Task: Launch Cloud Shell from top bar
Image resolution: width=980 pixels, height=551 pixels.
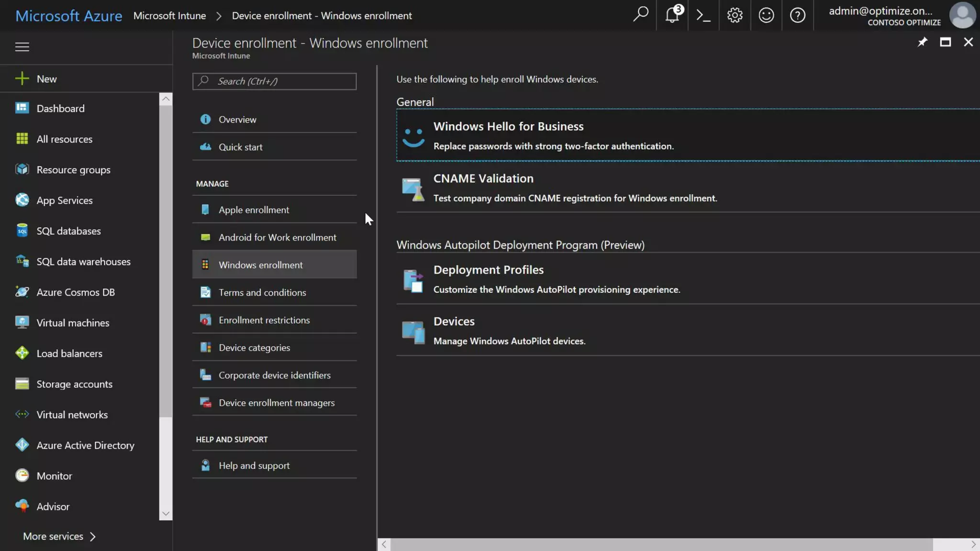Action: (x=703, y=15)
